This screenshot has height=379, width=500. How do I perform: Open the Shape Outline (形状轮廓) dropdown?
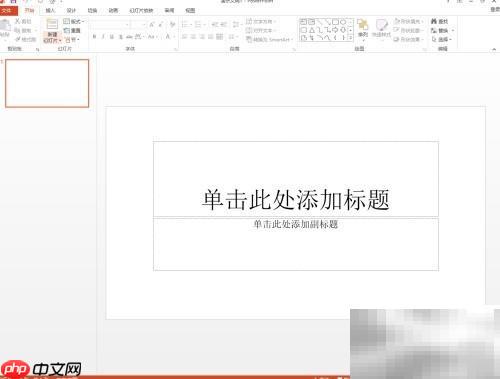pos(409,30)
